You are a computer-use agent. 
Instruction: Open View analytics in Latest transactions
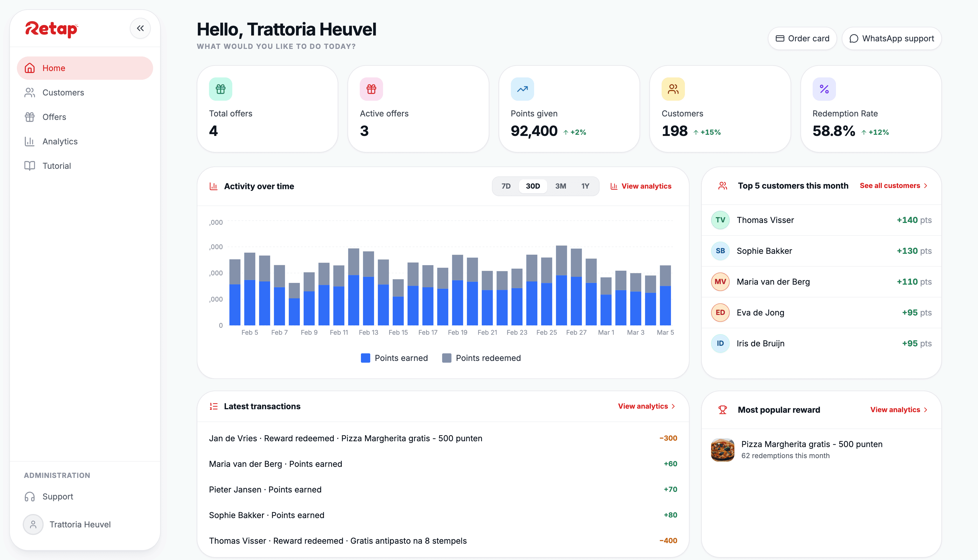(x=646, y=406)
